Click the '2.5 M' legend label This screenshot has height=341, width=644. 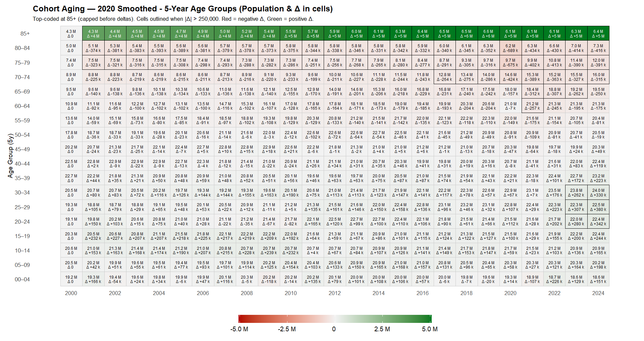(382, 329)
